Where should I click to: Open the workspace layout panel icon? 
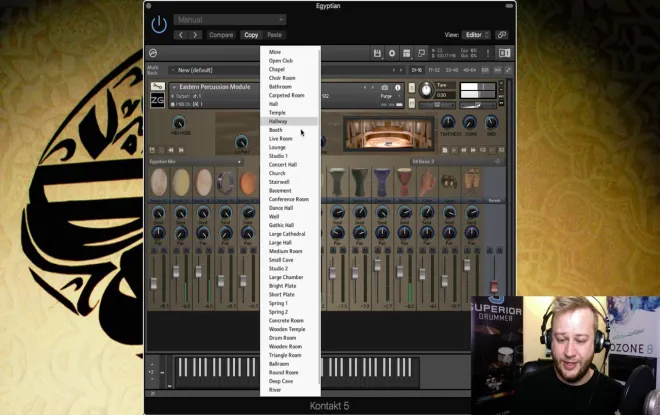407,53
